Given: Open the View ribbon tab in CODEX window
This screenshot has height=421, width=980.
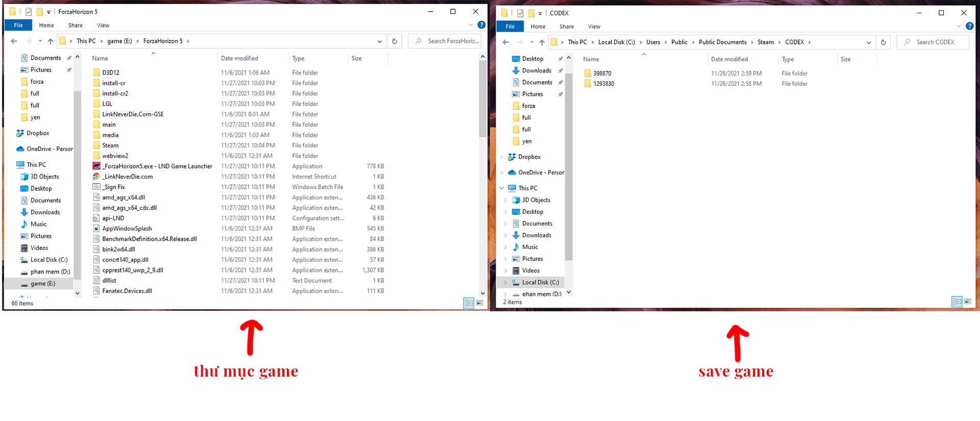Looking at the screenshot, I should click(x=594, y=27).
